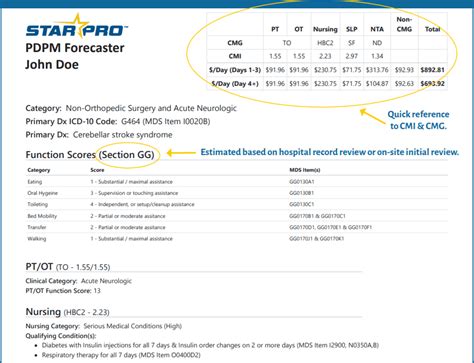
Task: Select the "Respiratory therapy for all 7 days" bullet
Action: (121, 355)
